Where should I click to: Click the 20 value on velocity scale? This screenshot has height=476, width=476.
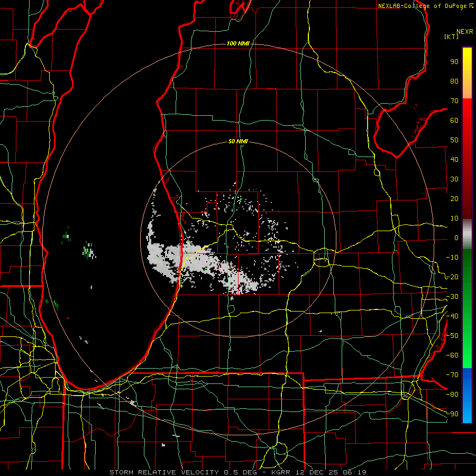point(454,199)
